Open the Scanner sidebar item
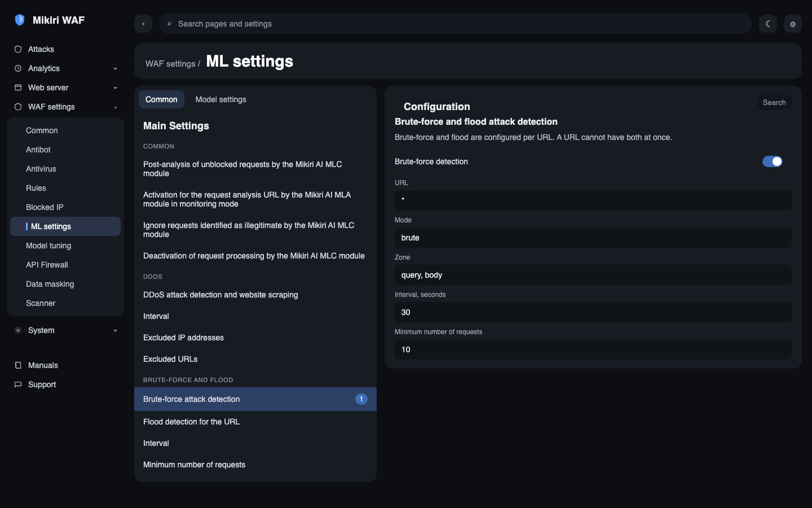 (x=65, y=303)
